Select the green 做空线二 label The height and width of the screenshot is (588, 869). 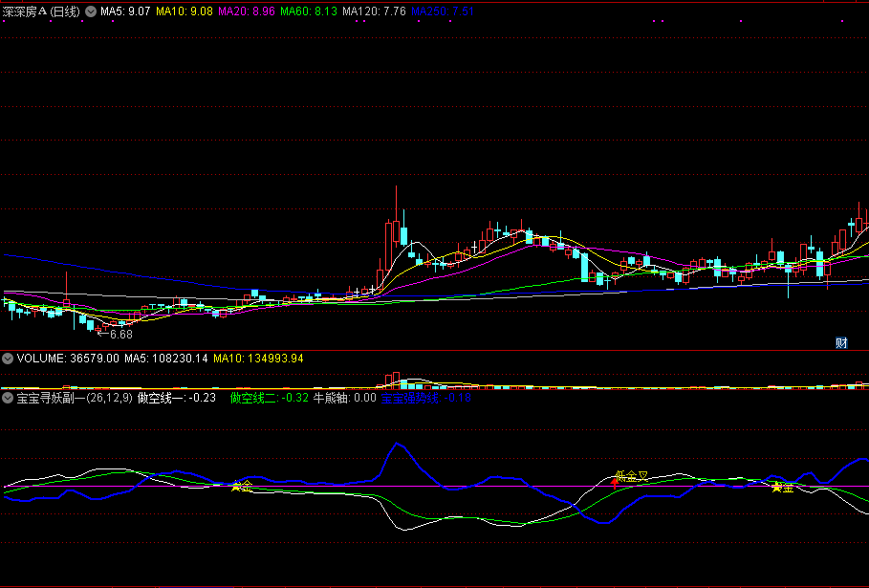click(x=269, y=397)
